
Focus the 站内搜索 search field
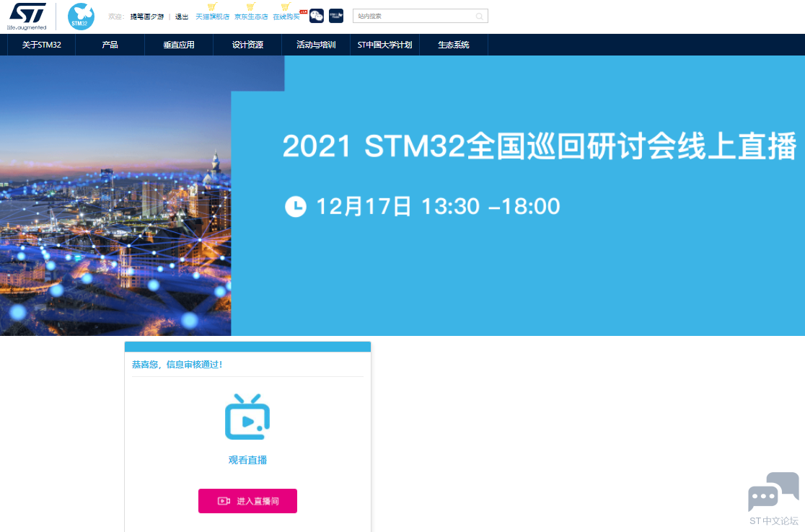[421, 17]
